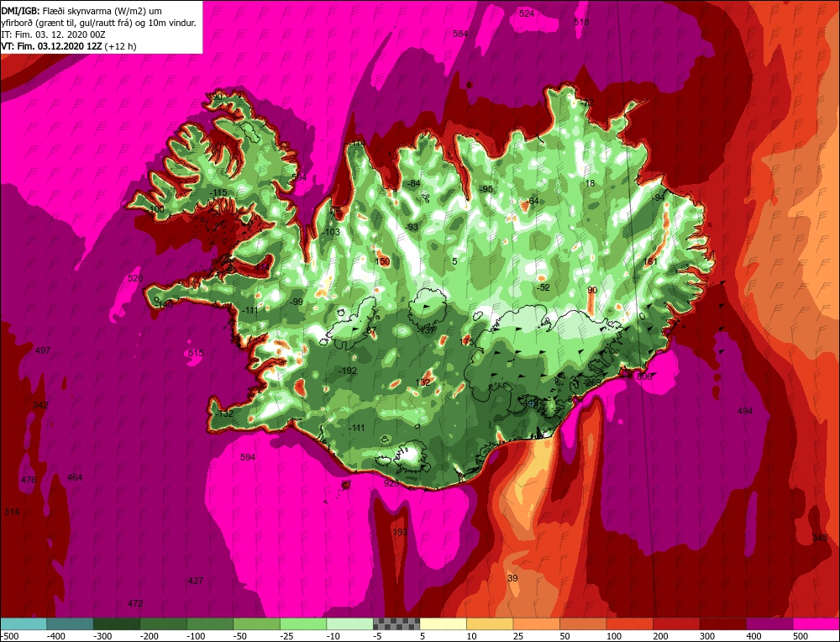Select the value 345 near the right edge
The image size is (840, 642).
(x=820, y=538)
